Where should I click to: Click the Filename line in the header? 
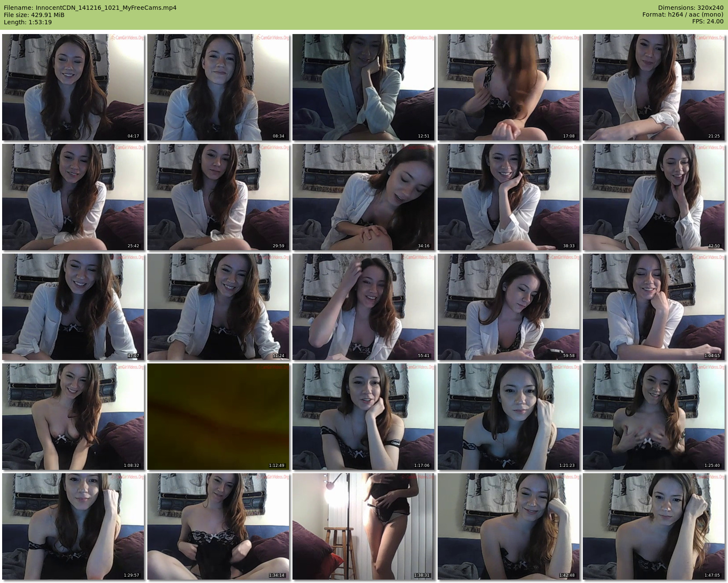(x=90, y=8)
